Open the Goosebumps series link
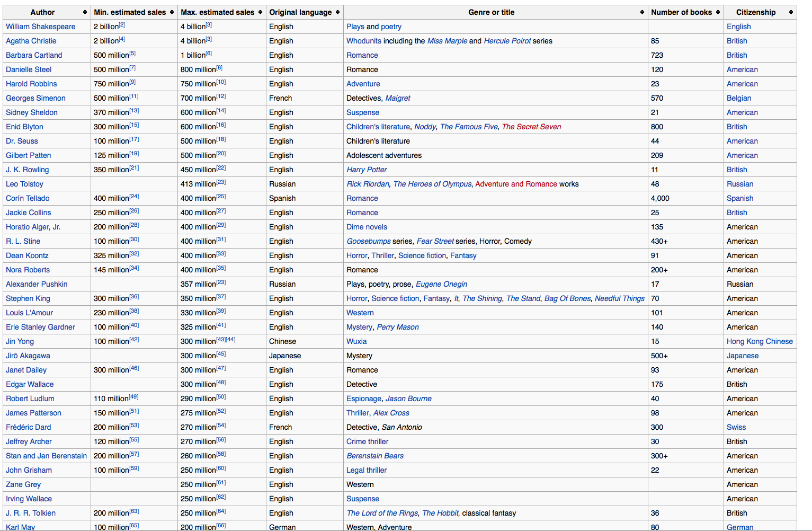 (368, 241)
